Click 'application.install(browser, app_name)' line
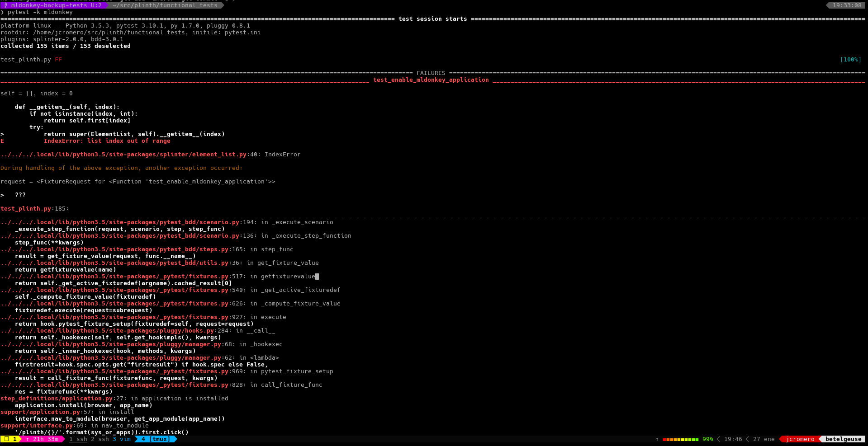 (x=84, y=405)
